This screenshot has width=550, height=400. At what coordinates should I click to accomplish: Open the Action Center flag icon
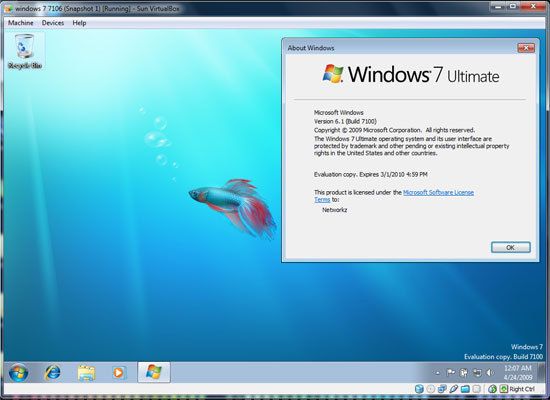pyautogui.click(x=450, y=373)
